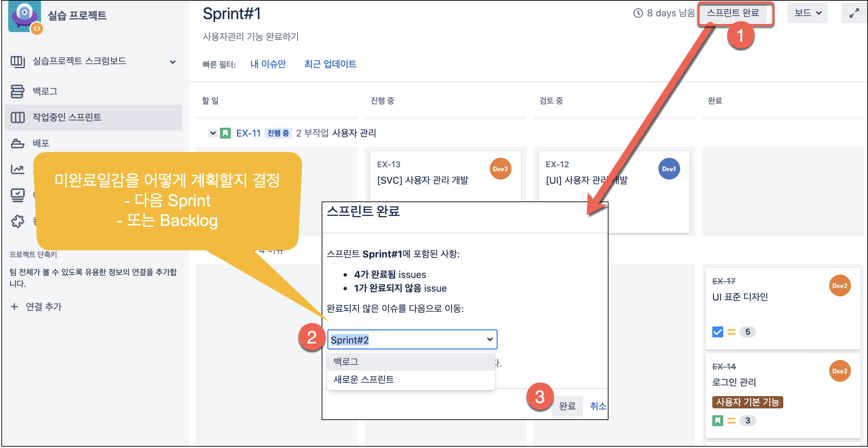Select 백로그 option in dropdown list
Screen dimensions: 868x448
click(x=410, y=362)
